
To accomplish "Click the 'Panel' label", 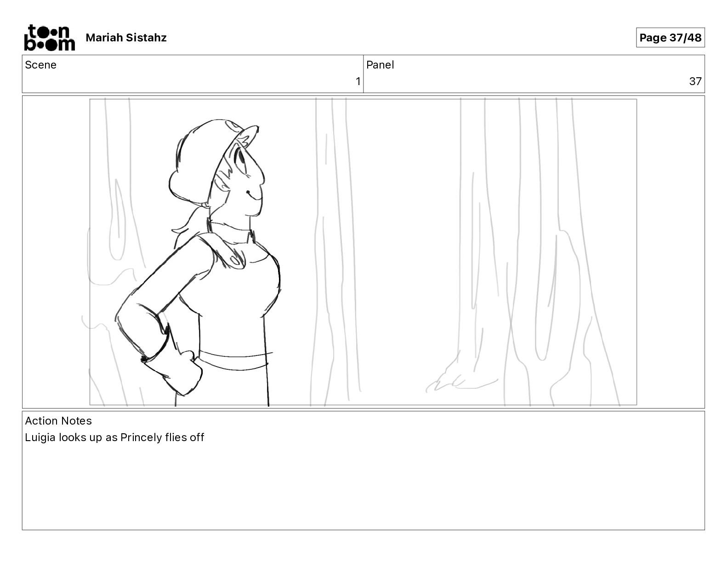I will (380, 65).
